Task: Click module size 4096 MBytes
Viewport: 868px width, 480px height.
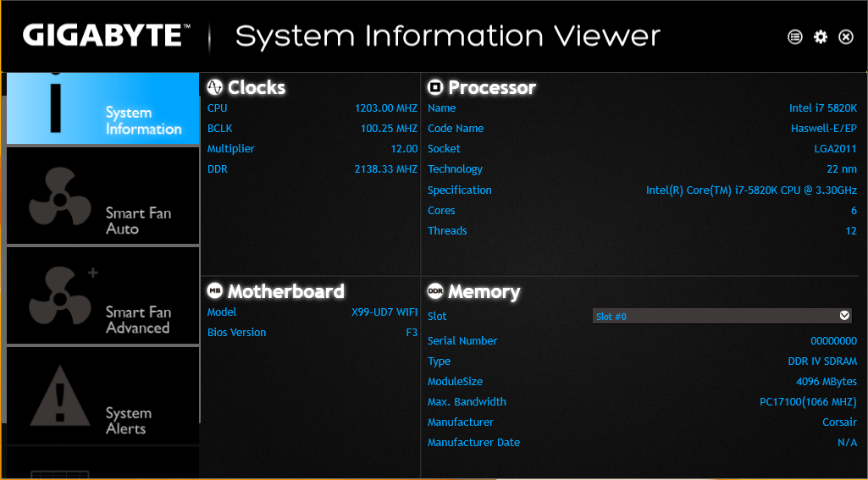Action: [x=827, y=382]
